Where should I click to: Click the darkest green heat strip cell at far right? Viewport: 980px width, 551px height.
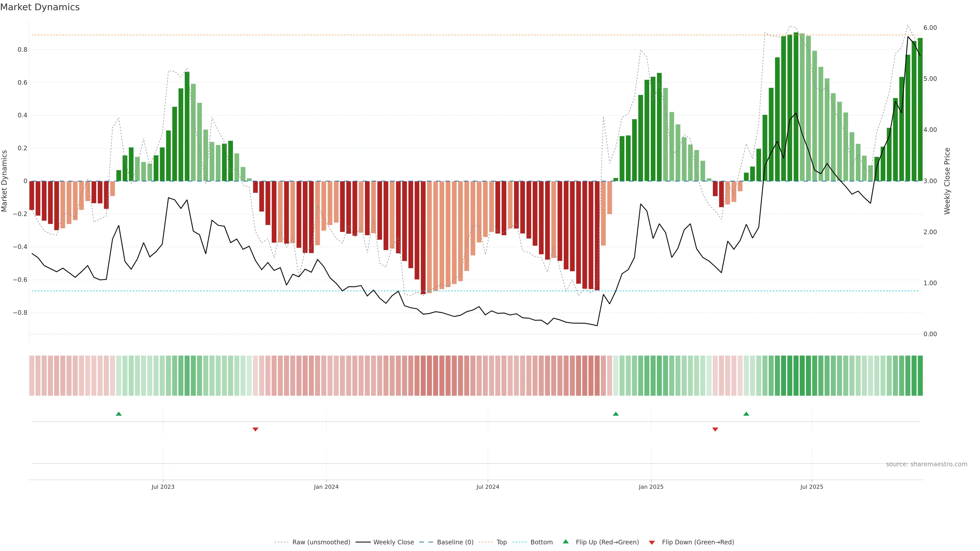click(920, 375)
